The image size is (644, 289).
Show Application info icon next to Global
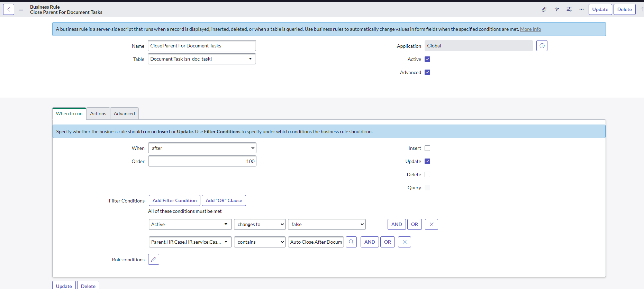tap(542, 46)
